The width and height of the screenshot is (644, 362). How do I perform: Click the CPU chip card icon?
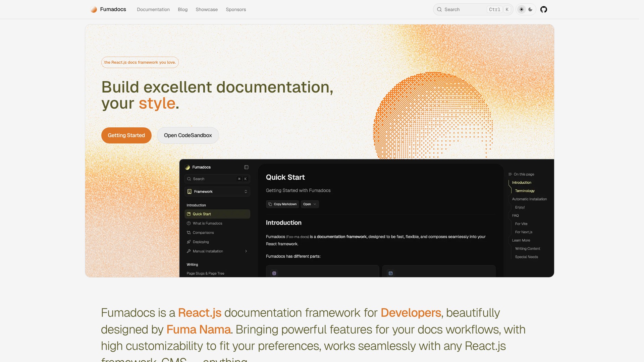point(274,273)
